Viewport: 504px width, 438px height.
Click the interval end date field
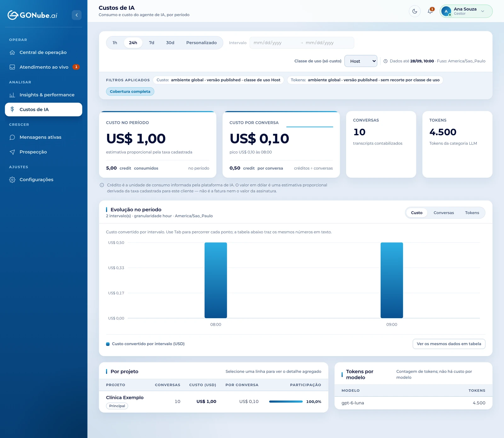tap(328, 43)
